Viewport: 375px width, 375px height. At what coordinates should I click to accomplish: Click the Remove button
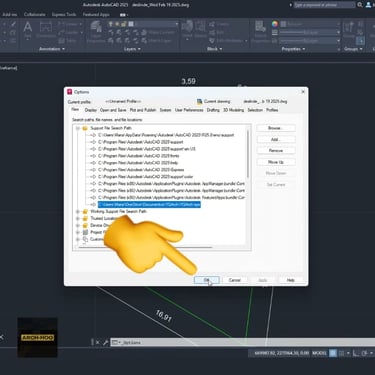pos(276,151)
